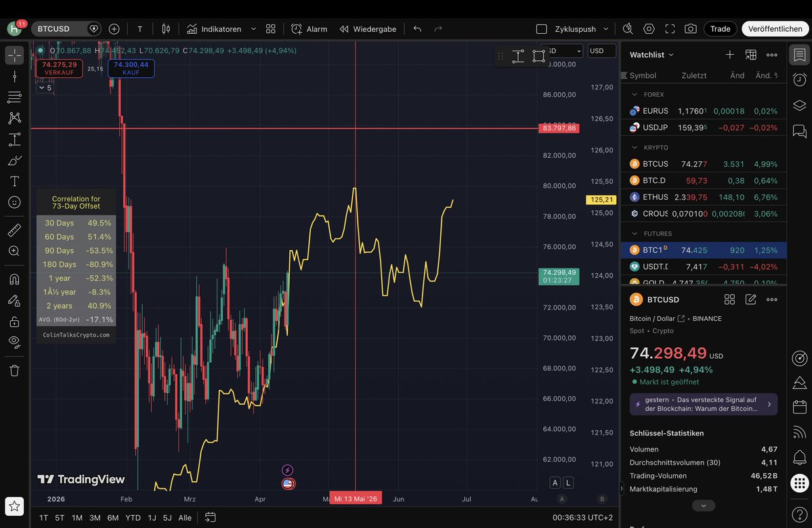The image size is (812, 528).
Task: Open the BTCUSD news headline link
Action: pyautogui.click(x=703, y=404)
